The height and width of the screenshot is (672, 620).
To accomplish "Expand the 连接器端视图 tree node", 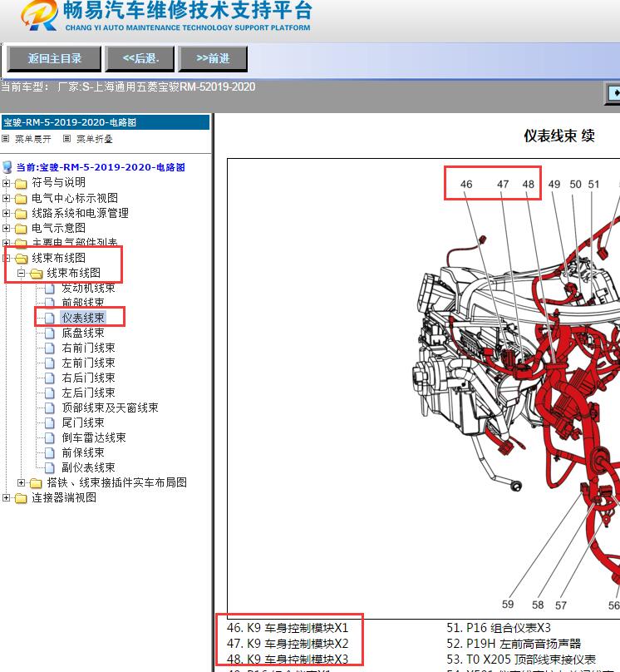I will click(6, 497).
